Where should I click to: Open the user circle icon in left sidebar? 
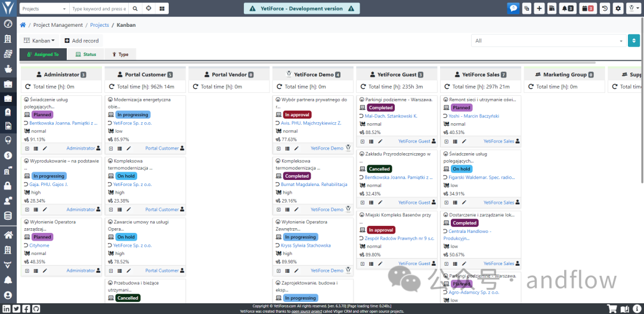[8, 295]
